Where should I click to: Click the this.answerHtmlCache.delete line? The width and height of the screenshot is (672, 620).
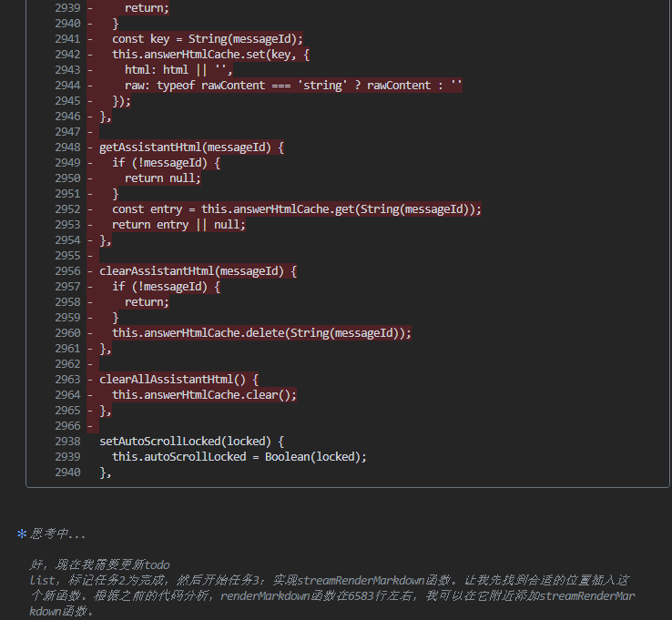[261, 333]
